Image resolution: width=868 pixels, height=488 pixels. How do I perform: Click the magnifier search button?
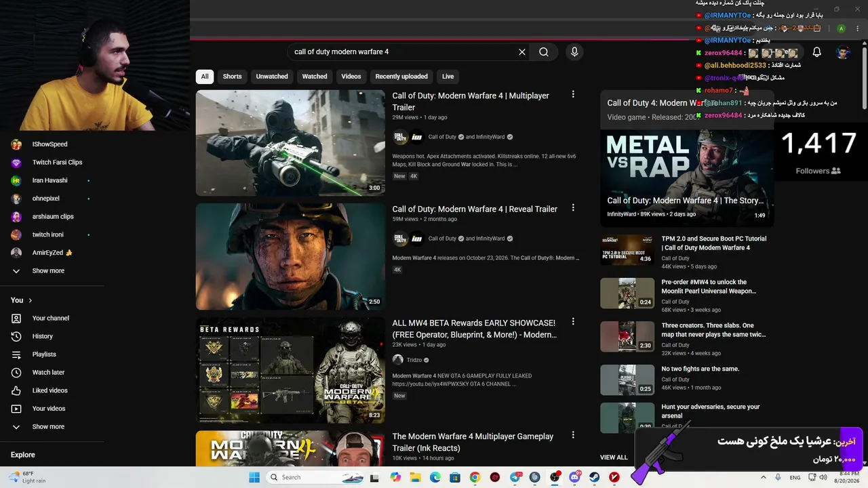click(544, 52)
